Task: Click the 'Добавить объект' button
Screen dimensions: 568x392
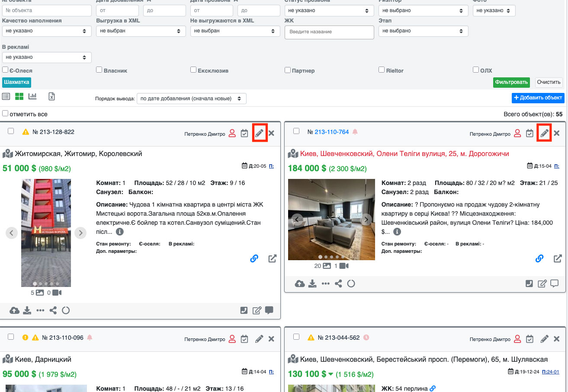Action: pyautogui.click(x=538, y=98)
